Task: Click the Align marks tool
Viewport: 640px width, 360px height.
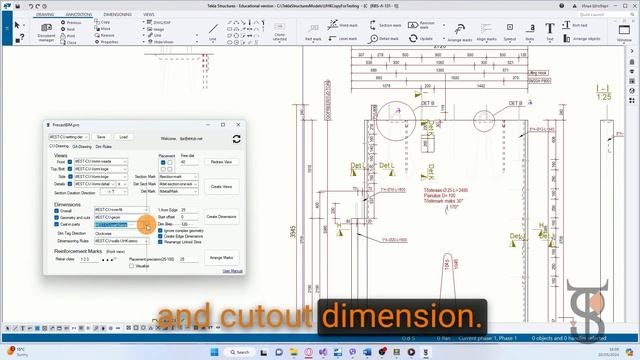Action: [486, 32]
